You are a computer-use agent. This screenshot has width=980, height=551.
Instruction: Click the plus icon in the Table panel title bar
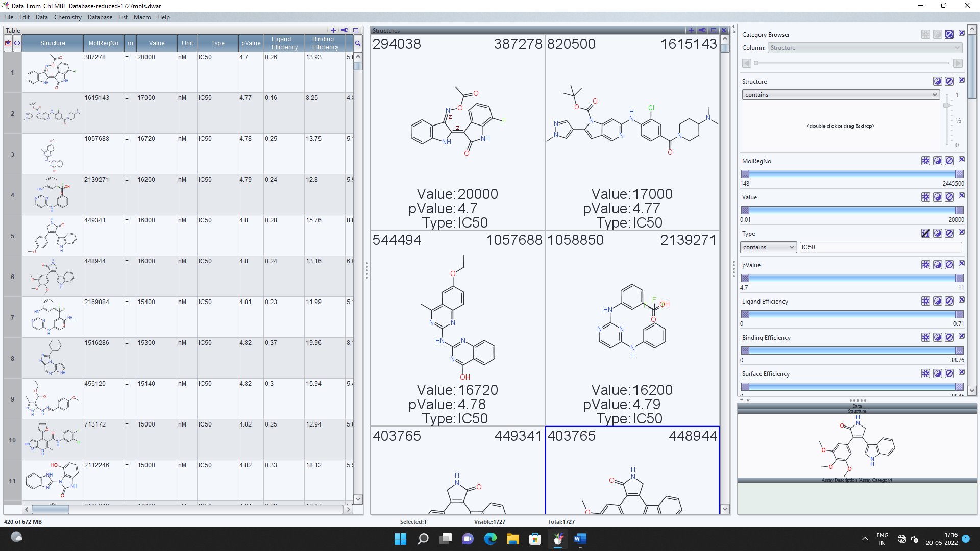coord(333,30)
